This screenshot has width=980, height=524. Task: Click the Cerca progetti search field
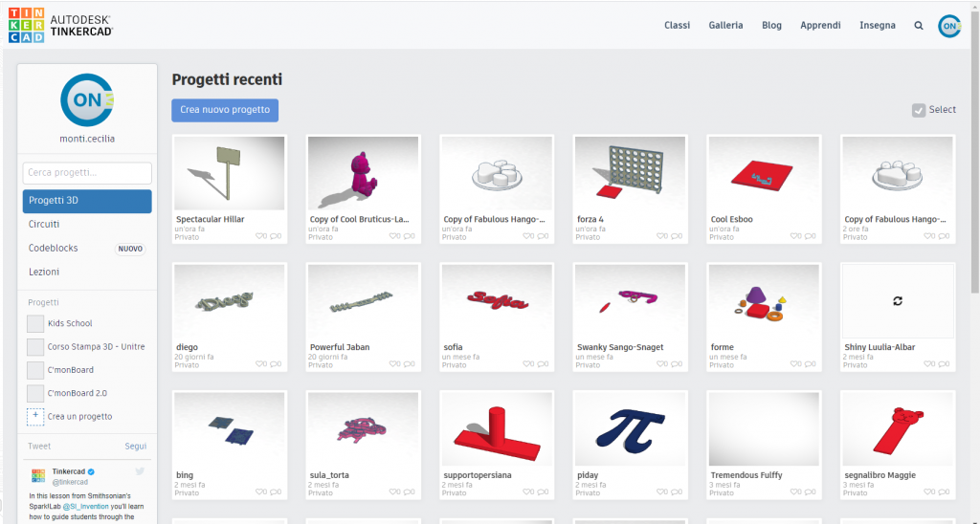click(87, 173)
